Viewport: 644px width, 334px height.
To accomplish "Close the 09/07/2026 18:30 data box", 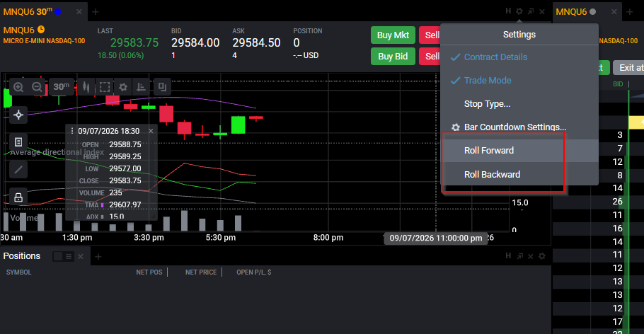I will click(x=151, y=131).
